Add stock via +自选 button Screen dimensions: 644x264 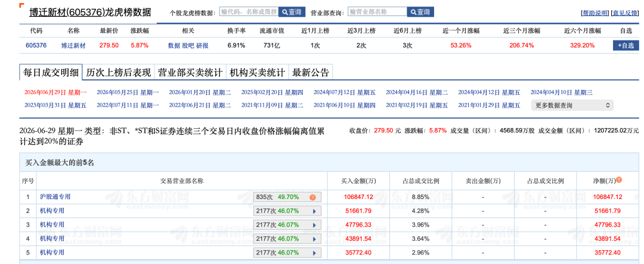pos(626,45)
